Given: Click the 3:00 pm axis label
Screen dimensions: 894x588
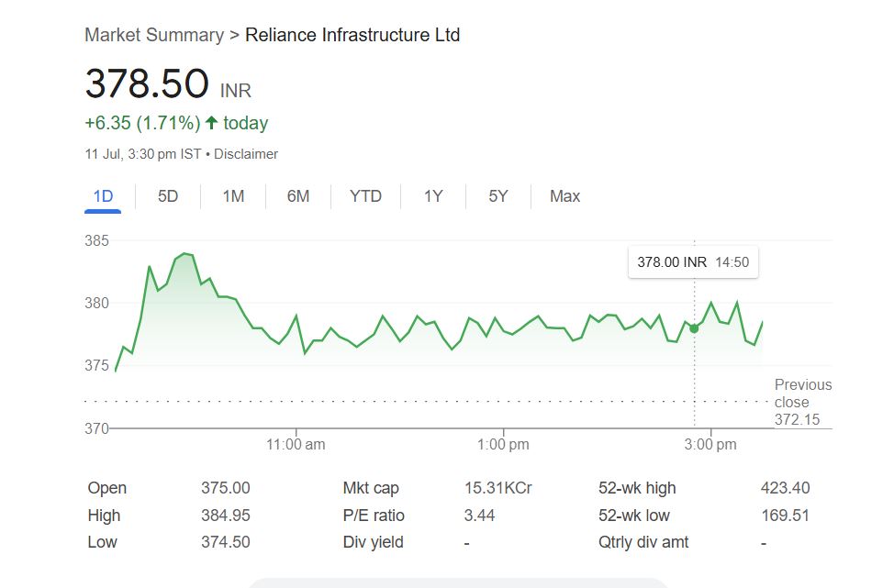Looking at the screenshot, I should pyautogui.click(x=711, y=445).
